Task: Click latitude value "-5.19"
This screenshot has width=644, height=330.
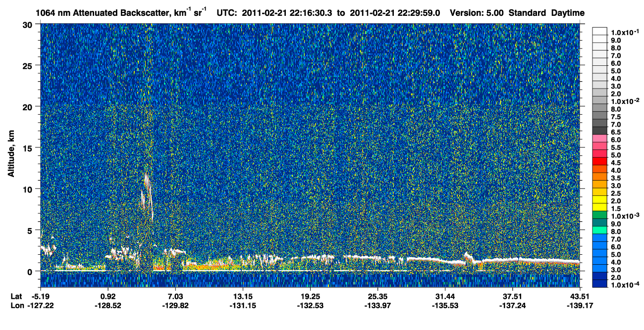Action: [41, 296]
